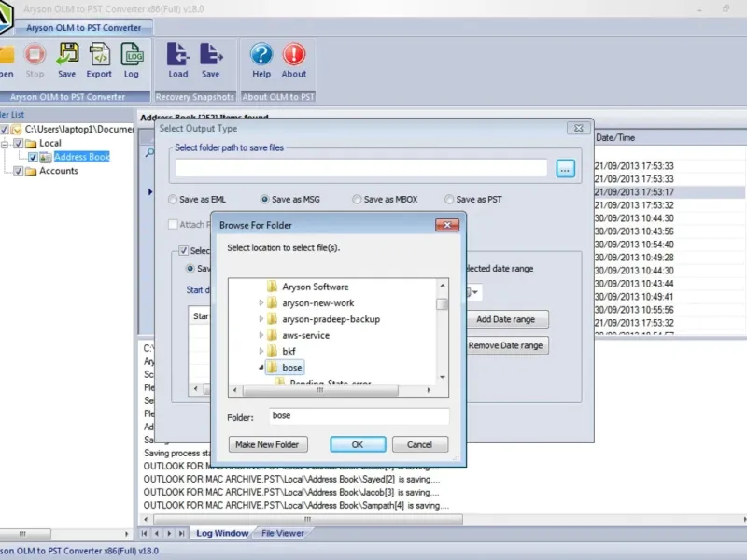This screenshot has width=747, height=560.
Task: Click the Accounts folder icon in tree
Action: tap(31, 171)
